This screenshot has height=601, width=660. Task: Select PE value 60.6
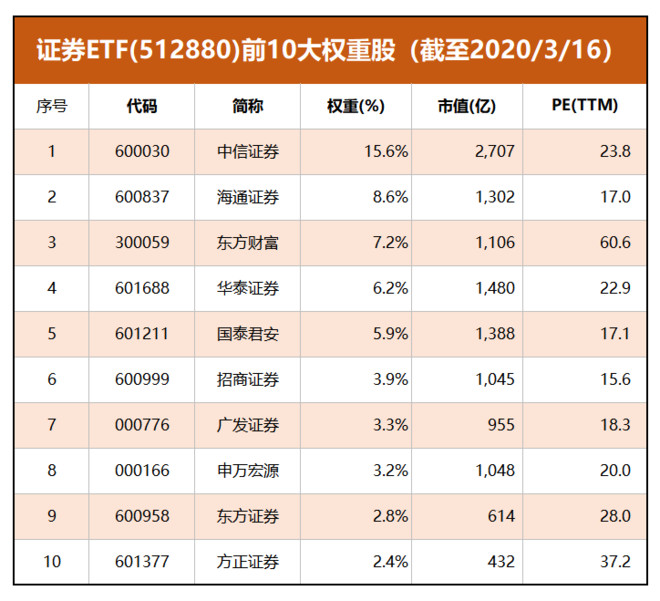615,242
